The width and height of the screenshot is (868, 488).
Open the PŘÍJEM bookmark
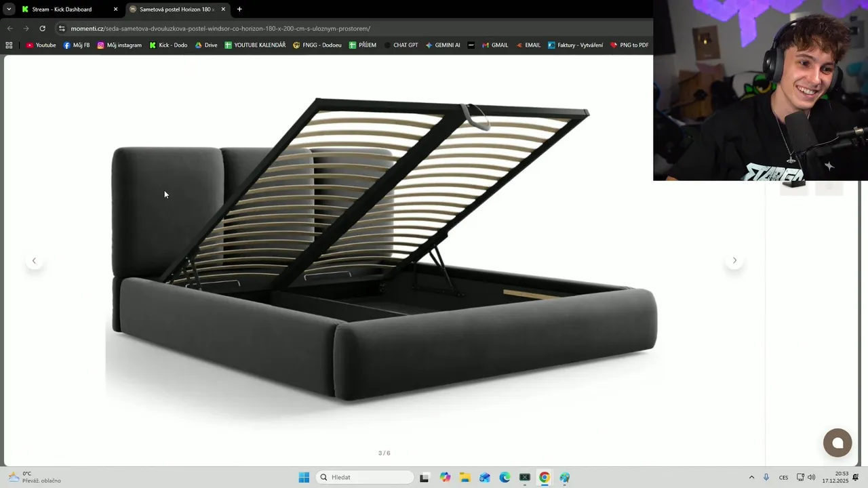coord(363,45)
